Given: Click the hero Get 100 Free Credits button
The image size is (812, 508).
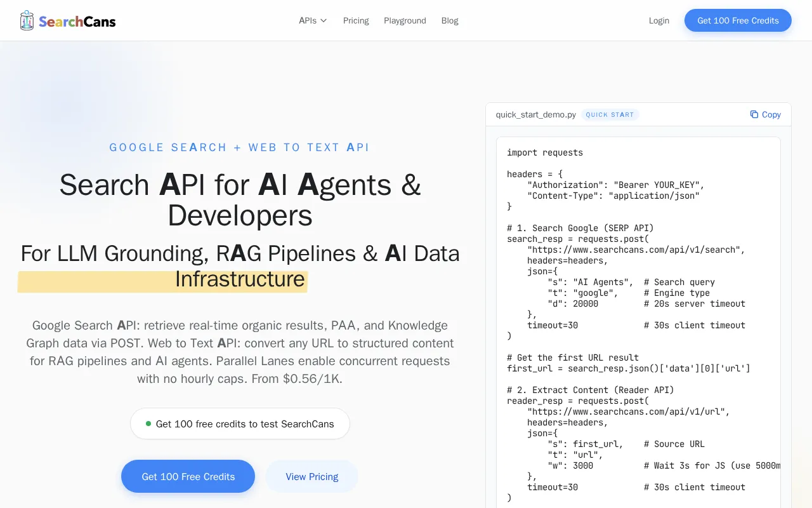Looking at the screenshot, I should 188,476.
